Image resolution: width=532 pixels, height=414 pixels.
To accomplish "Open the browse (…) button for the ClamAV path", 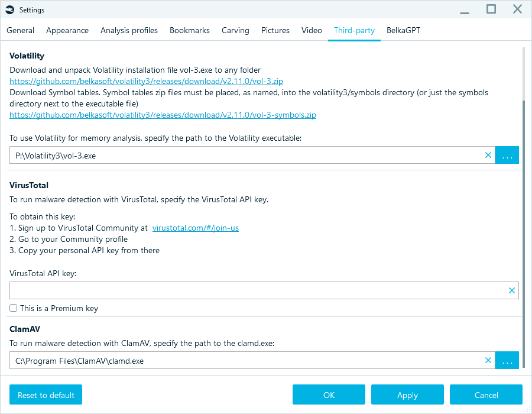I will pyautogui.click(x=507, y=360).
